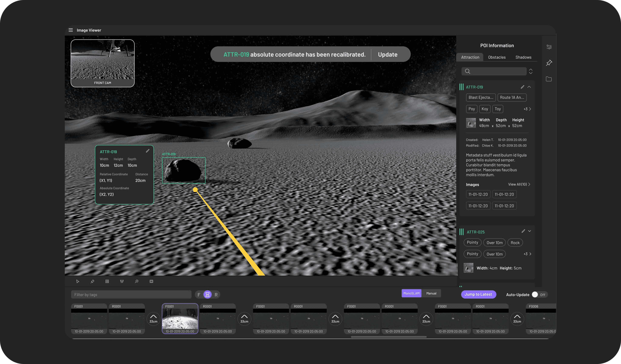This screenshot has height=364, width=621.
Task: Switch to the Shadows tab
Action: pyautogui.click(x=523, y=57)
